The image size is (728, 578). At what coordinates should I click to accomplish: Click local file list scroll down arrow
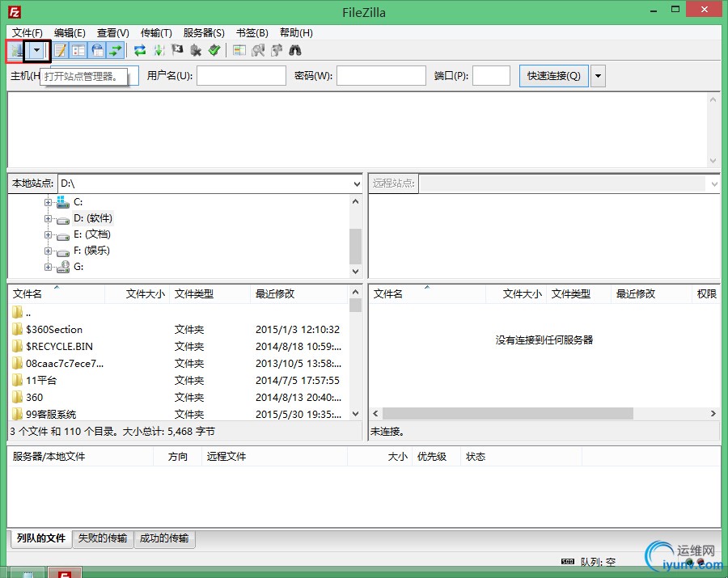[x=355, y=414]
